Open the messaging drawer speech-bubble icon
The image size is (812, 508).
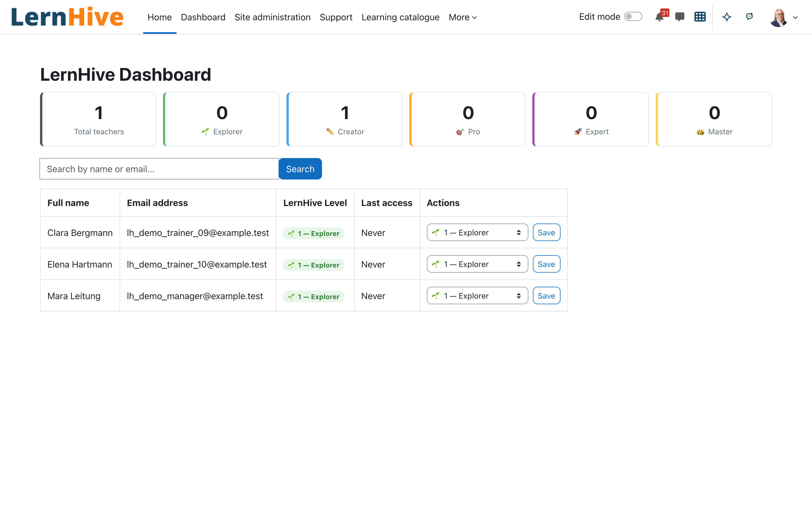coord(679,17)
